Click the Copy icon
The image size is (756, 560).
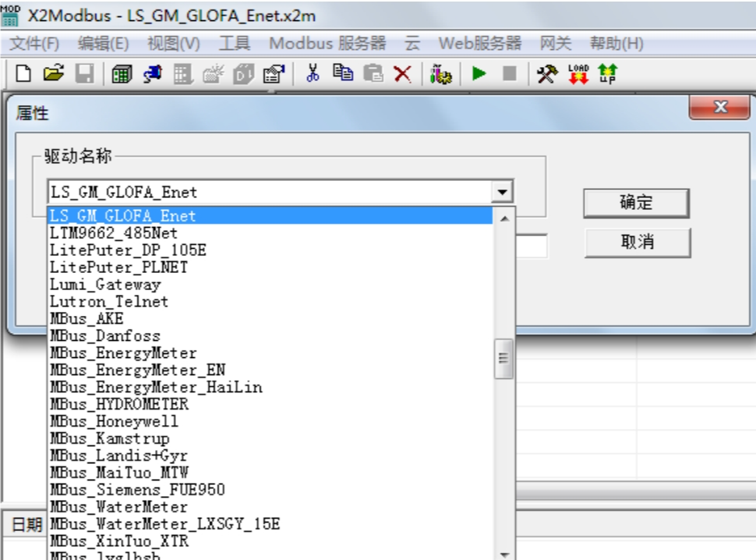(343, 73)
